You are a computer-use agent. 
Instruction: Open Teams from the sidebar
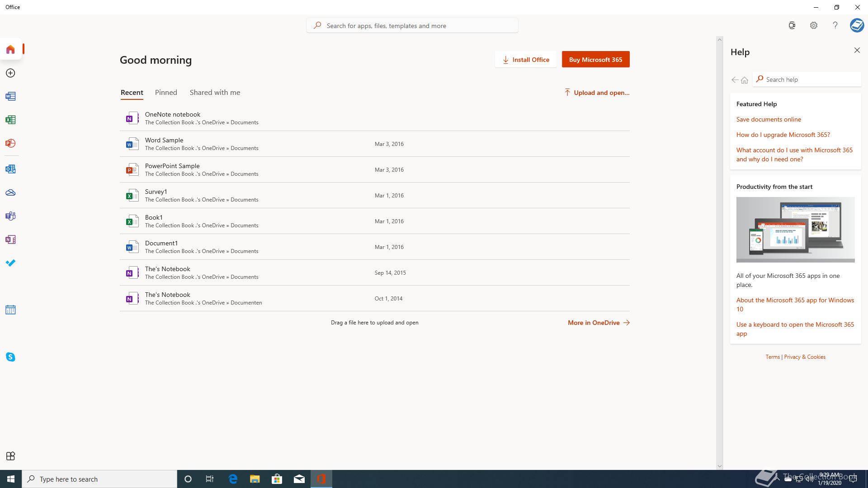10,216
